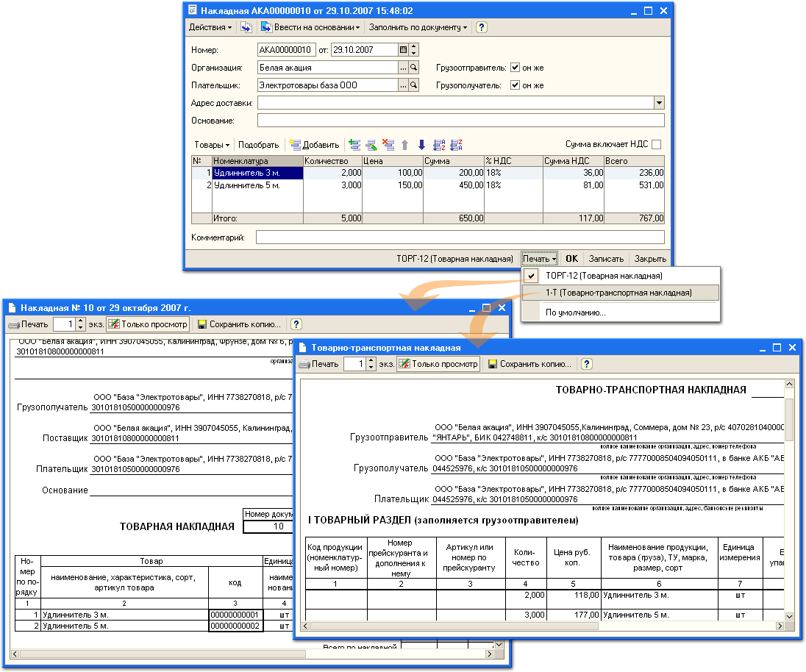
Task: Sort ascending icon in goods toolbar
Action: pyautogui.click(x=439, y=145)
